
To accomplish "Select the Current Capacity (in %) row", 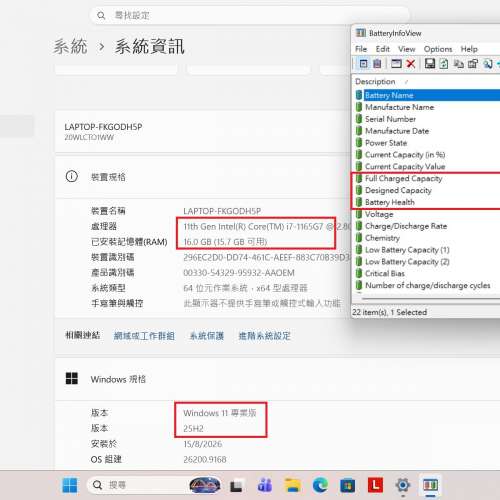I will pyautogui.click(x=427, y=155).
